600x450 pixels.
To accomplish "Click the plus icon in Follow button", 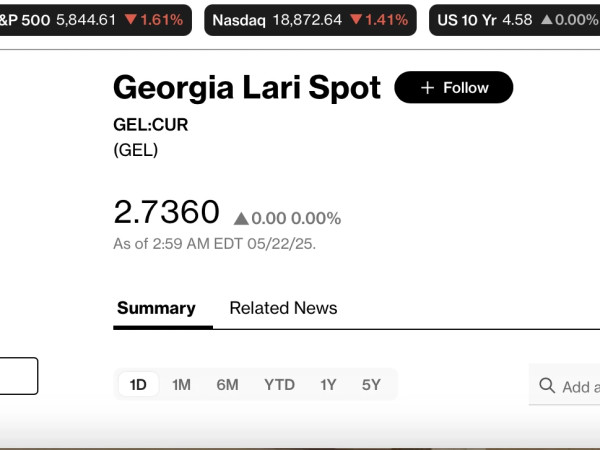I will coord(427,88).
